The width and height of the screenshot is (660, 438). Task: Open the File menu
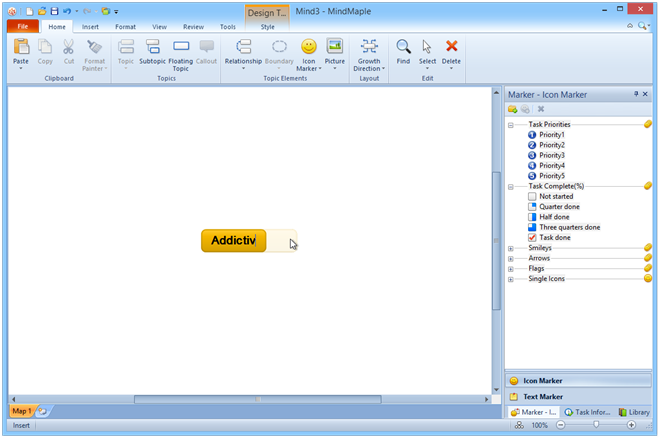click(21, 27)
